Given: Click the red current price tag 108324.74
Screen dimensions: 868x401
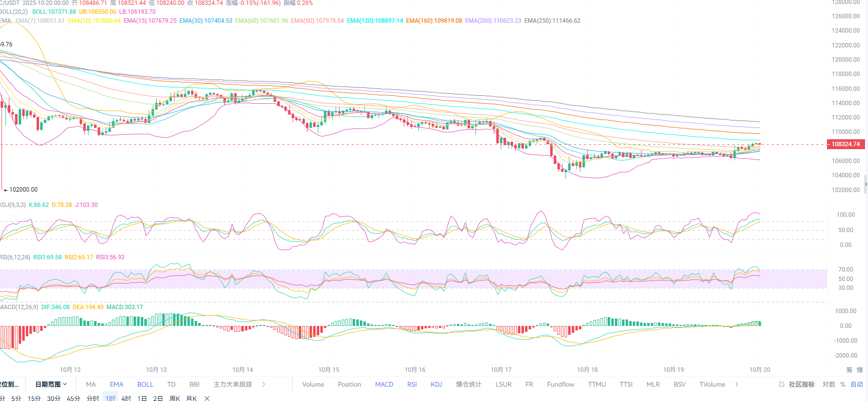Looking at the screenshot, I should click(x=845, y=144).
